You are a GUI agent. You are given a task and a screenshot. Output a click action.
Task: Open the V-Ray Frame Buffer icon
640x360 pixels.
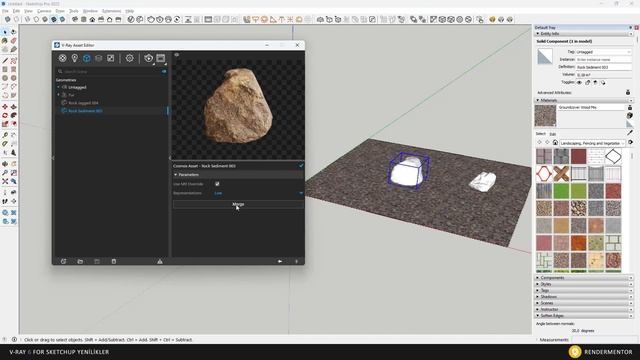(x=161, y=58)
